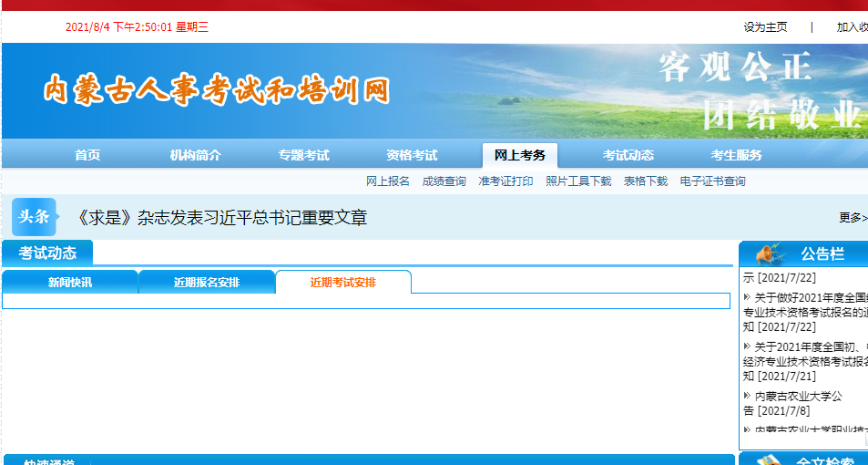Viewport: 868px width, 465px height.
Task: Click the 更多 link beside headline
Action: point(853,218)
